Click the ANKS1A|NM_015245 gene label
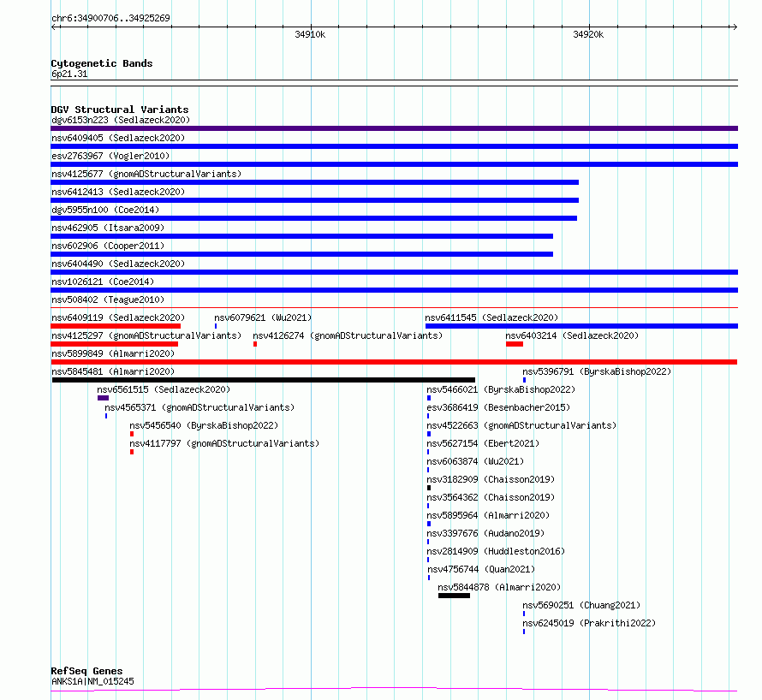Image resolution: width=762 pixels, height=700 pixels. (x=92, y=681)
